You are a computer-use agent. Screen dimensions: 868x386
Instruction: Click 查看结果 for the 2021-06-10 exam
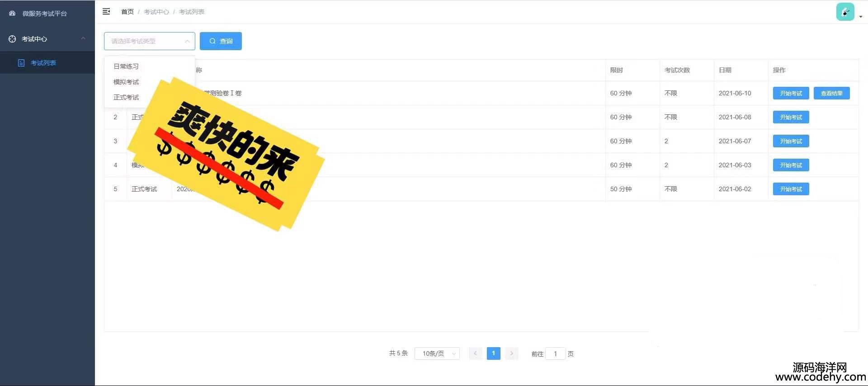click(832, 93)
